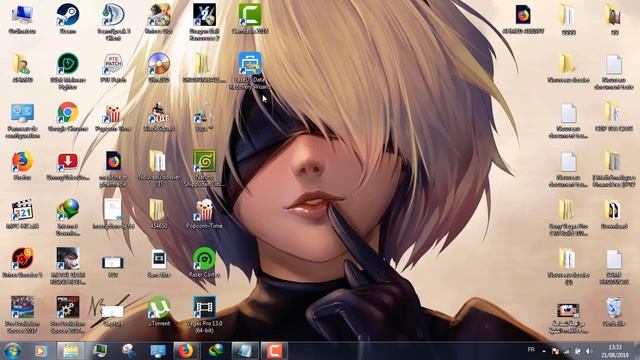Screen dimensions: 640x360
Task: Launch TeamSpeak 3 Client shortcut
Action: (113, 22)
